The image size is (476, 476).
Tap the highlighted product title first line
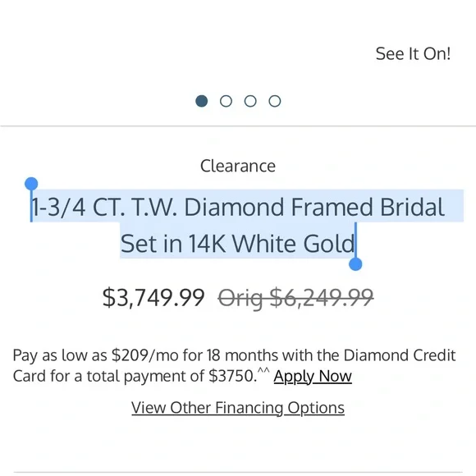coord(238,207)
